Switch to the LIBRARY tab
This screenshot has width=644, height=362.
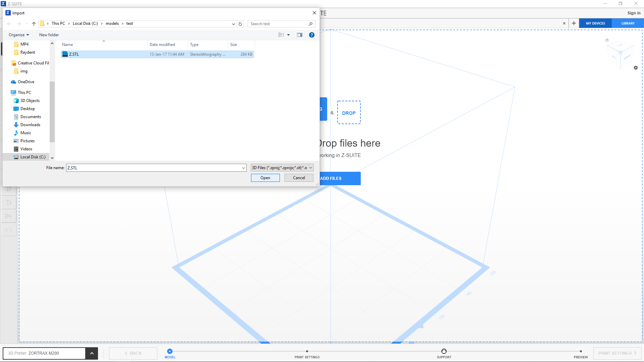[x=628, y=23]
